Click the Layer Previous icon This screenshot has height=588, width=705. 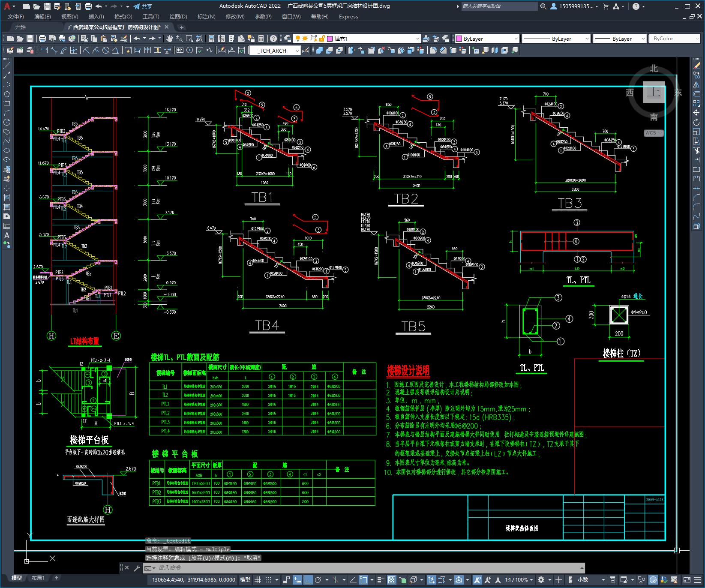click(436, 39)
